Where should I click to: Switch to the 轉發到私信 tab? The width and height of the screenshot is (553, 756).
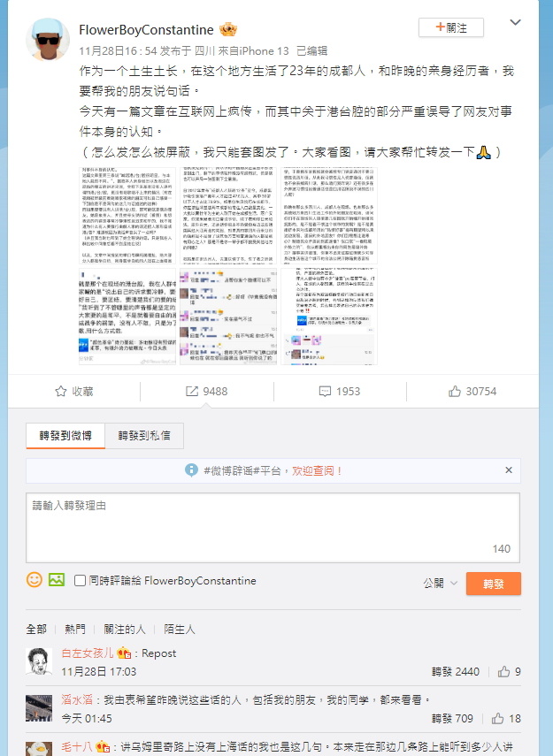tap(144, 435)
